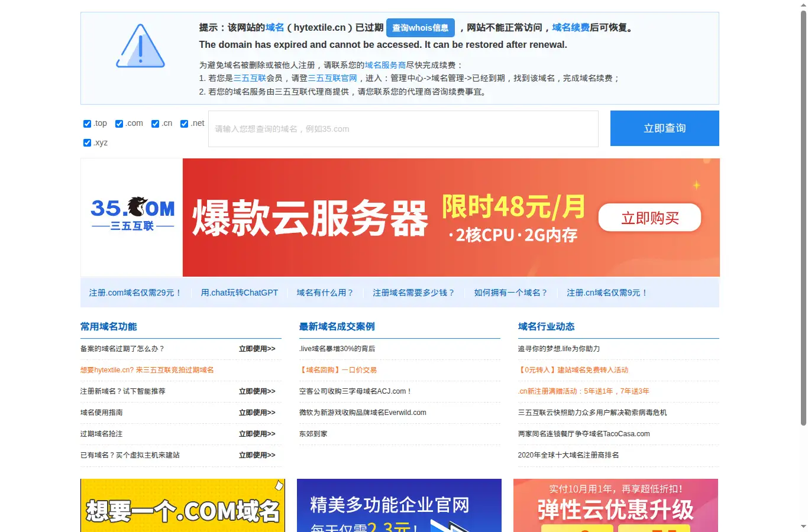808x532 pixels.
Task: Click the 查询whois信息 button
Action: click(421, 28)
